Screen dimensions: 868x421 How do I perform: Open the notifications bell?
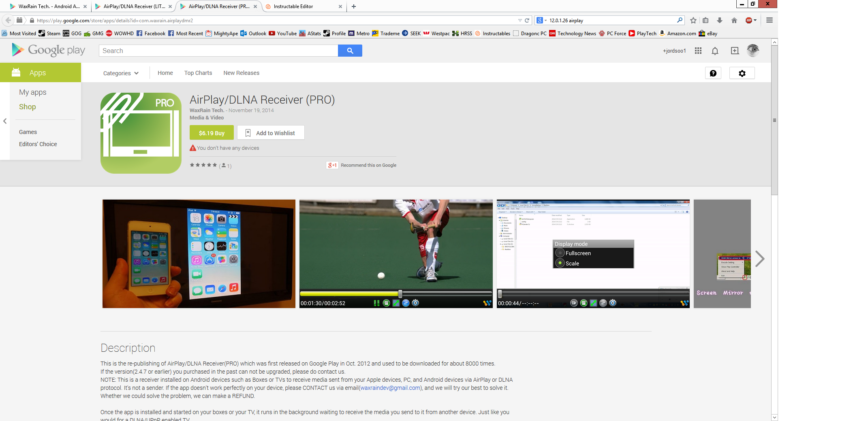[x=715, y=51]
